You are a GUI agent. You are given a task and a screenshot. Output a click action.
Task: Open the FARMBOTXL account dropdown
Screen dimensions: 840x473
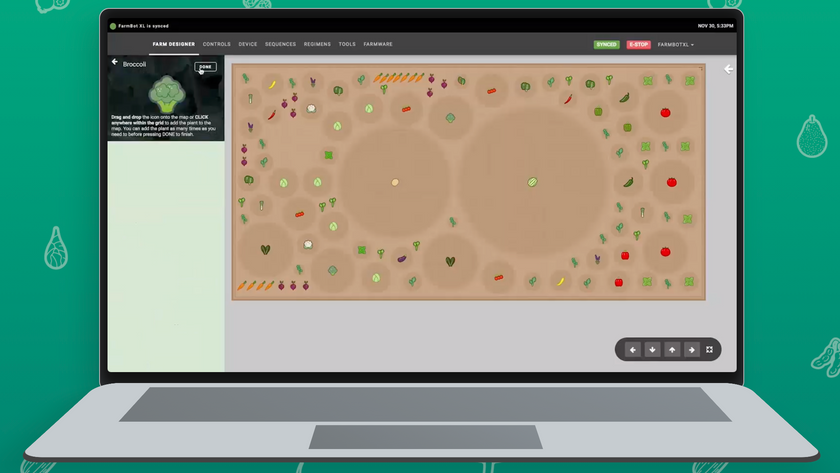675,45
